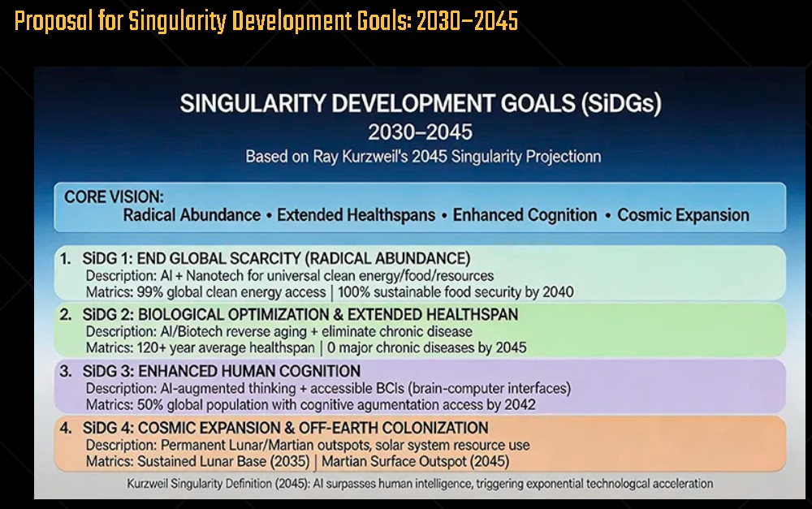Click 'SiDG 2: BIOLOGICAL OPTIMIZATION & EXTENDED HEALTHSPAN'
Screen dimensions: 812x509
(x=300, y=315)
